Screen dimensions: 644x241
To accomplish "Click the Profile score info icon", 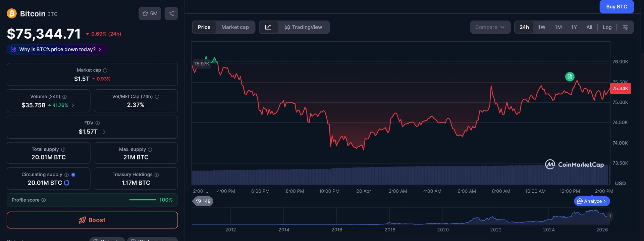I will coord(44,200).
